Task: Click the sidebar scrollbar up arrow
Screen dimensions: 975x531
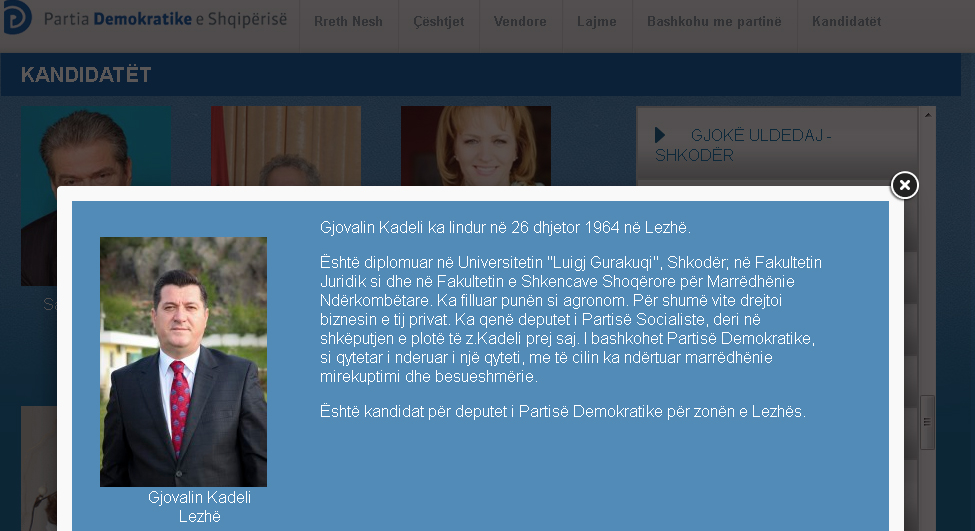Action: click(x=927, y=116)
